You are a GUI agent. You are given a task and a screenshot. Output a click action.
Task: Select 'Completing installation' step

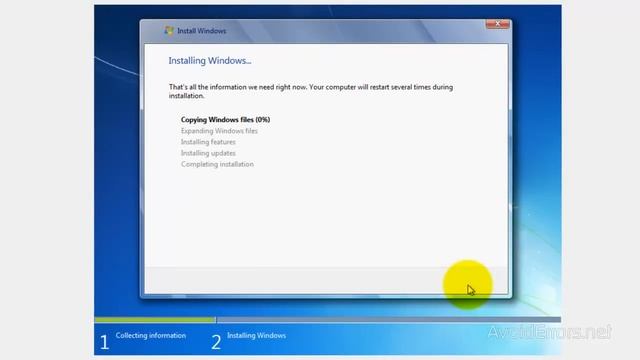click(x=217, y=164)
